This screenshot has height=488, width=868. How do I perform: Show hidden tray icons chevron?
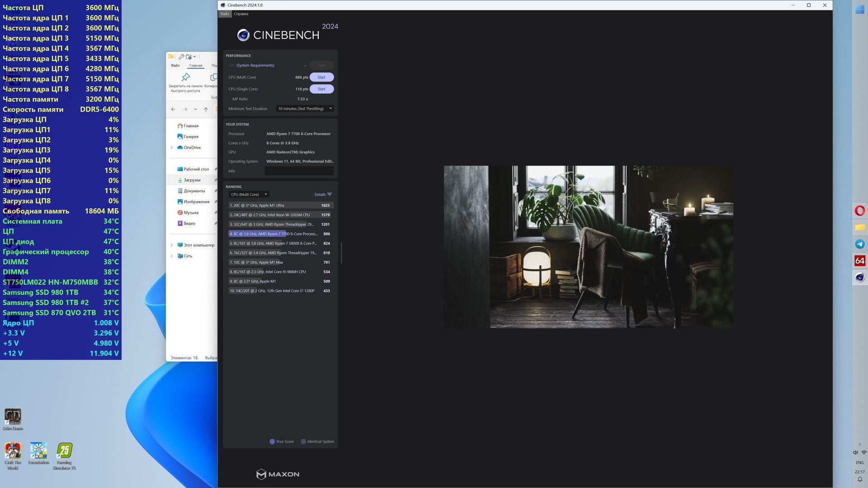(x=860, y=445)
